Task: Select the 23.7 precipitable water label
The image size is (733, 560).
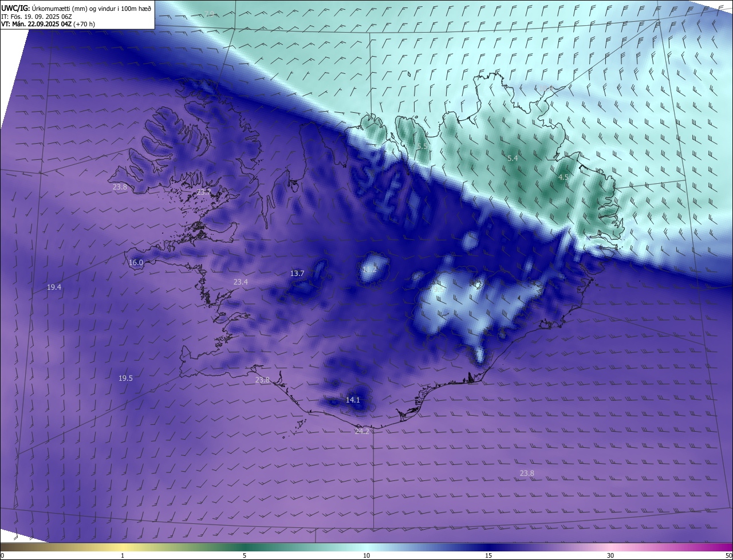Action: click(x=204, y=192)
